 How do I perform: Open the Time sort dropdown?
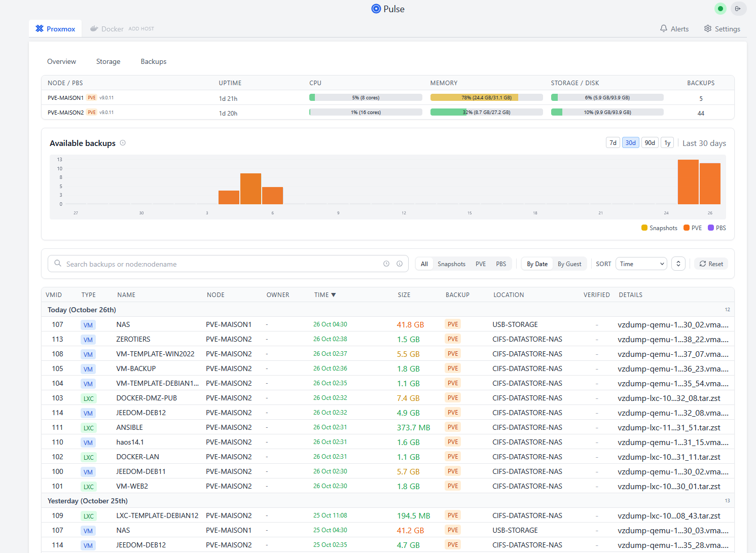641,264
